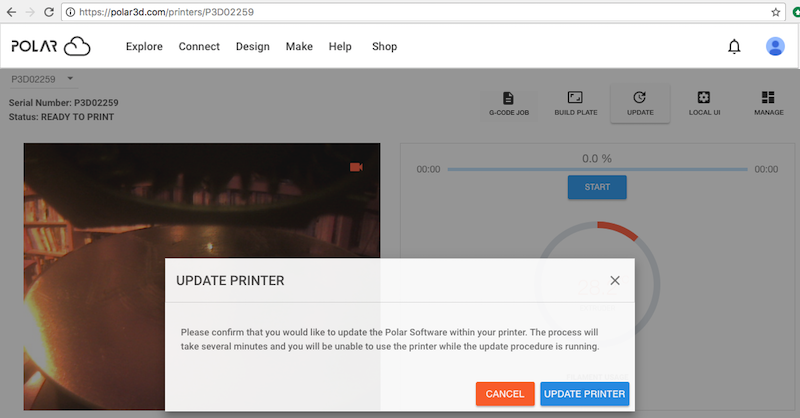
Task: Bookmark the page with the star icon
Action: 776,12
